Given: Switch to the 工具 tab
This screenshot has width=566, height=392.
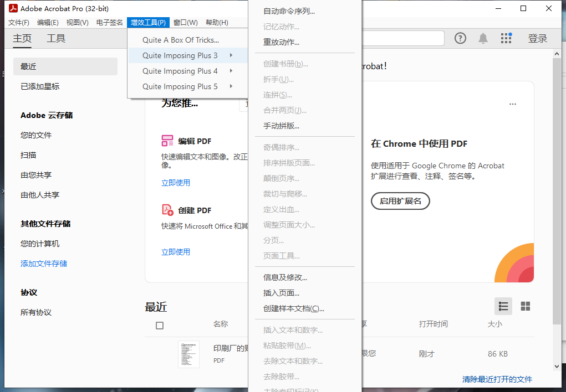Looking at the screenshot, I should [56, 38].
